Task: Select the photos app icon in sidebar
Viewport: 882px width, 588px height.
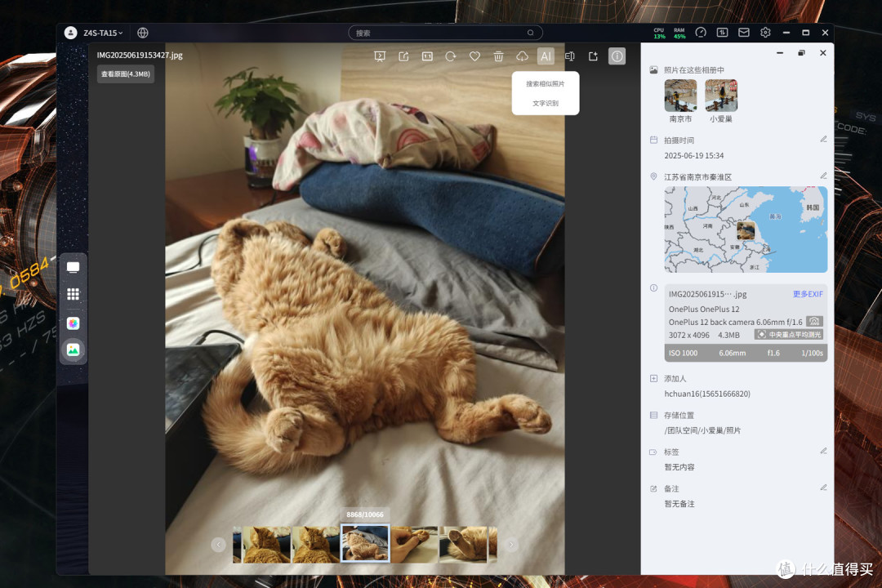Action: [73, 350]
